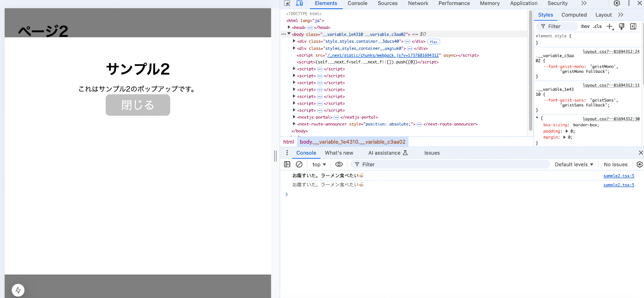This screenshot has width=644, height=298.
Task: Collapse the body element node
Action: [289, 34]
